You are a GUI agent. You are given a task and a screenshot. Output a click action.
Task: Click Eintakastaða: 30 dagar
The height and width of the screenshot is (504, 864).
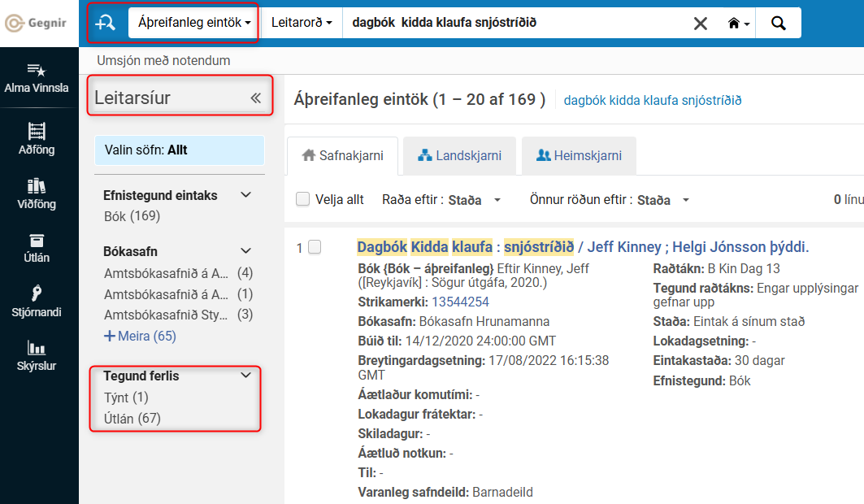(x=719, y=361)
